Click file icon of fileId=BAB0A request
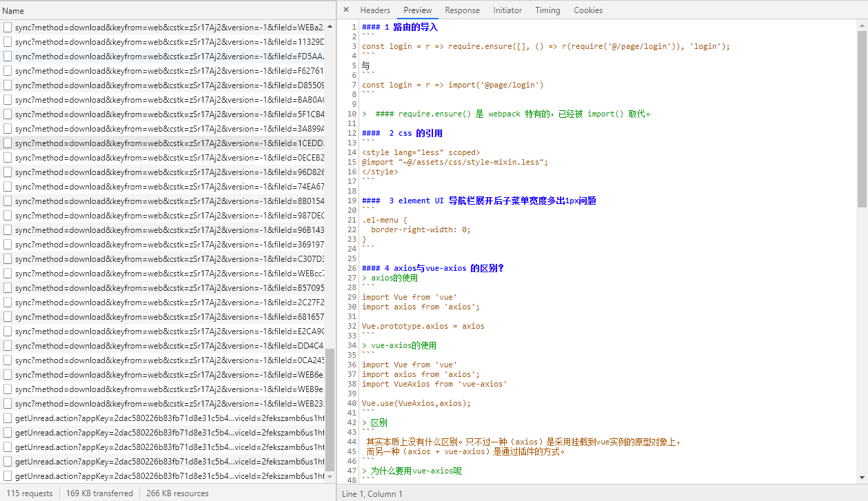The image size is (868, 501). point(8,99)
